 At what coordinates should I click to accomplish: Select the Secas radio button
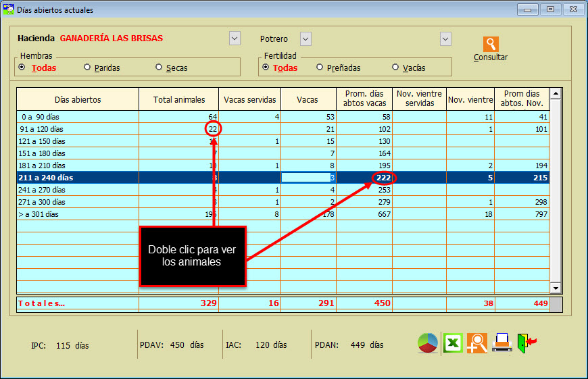pos(159,68)
